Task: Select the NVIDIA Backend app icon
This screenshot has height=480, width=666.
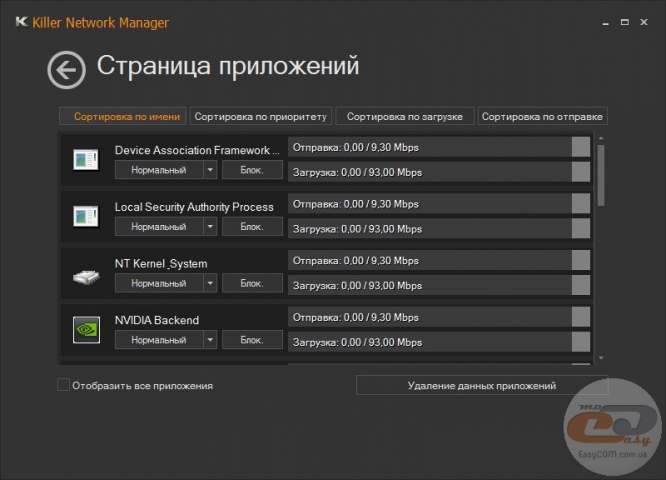Action: 86,330
